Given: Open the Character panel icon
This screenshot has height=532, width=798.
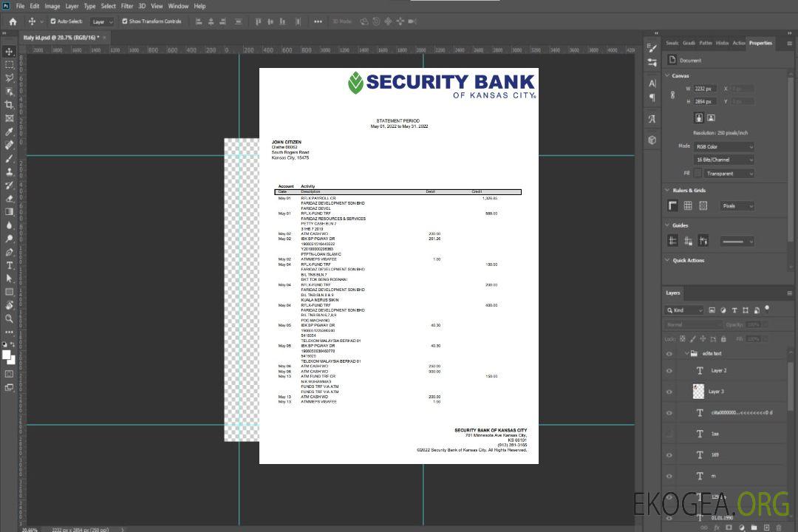Looking at the screenshot, I should [652, 83].
